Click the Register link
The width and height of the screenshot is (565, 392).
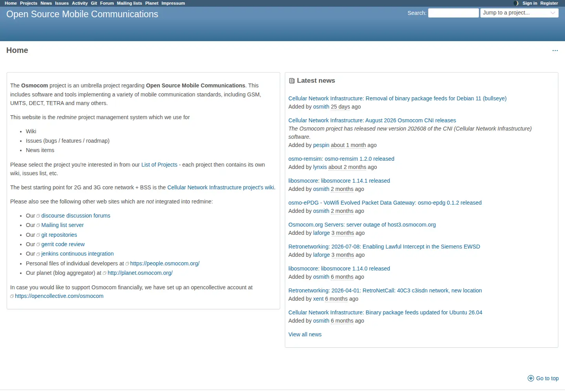(549, 3)
